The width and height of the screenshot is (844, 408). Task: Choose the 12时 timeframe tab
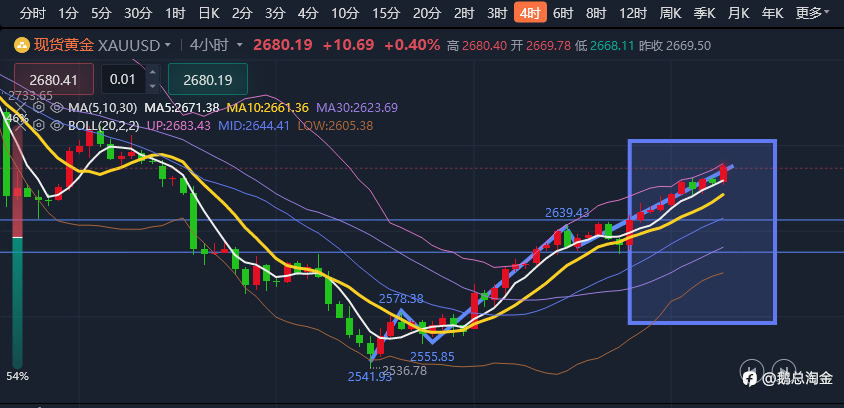(x=633, y=13)
